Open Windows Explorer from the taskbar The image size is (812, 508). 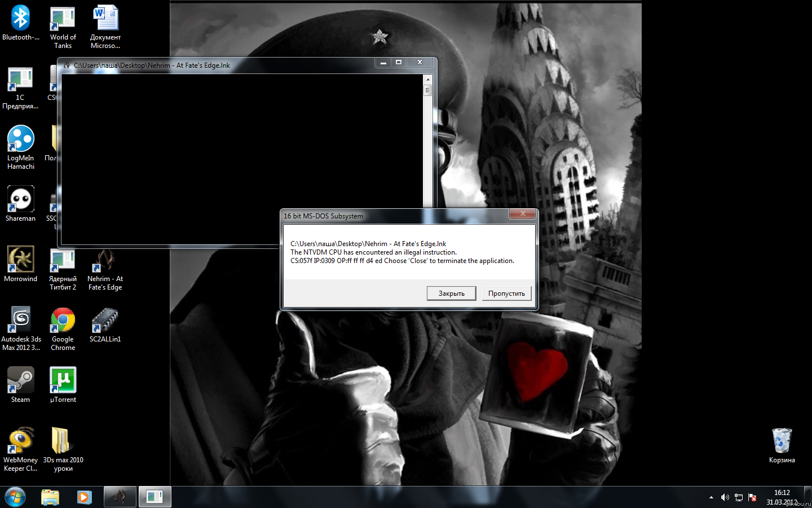pyautogui.click(x=50, y=497)
